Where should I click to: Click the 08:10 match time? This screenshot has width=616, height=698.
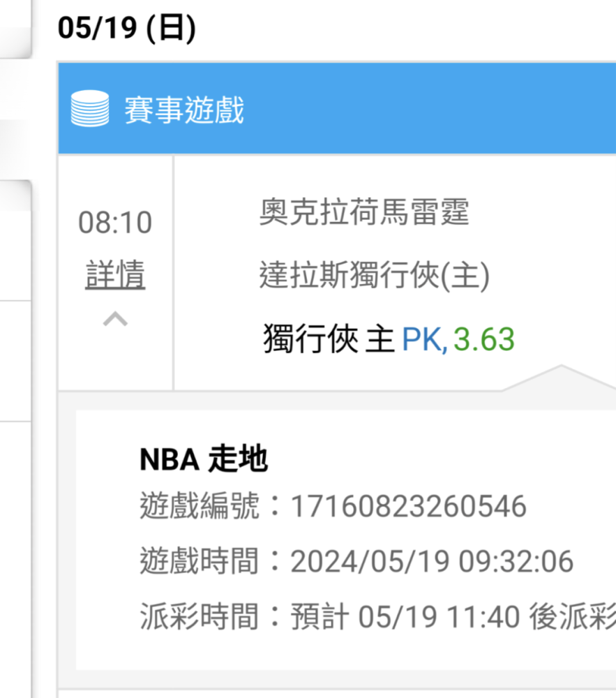(115, 222)
